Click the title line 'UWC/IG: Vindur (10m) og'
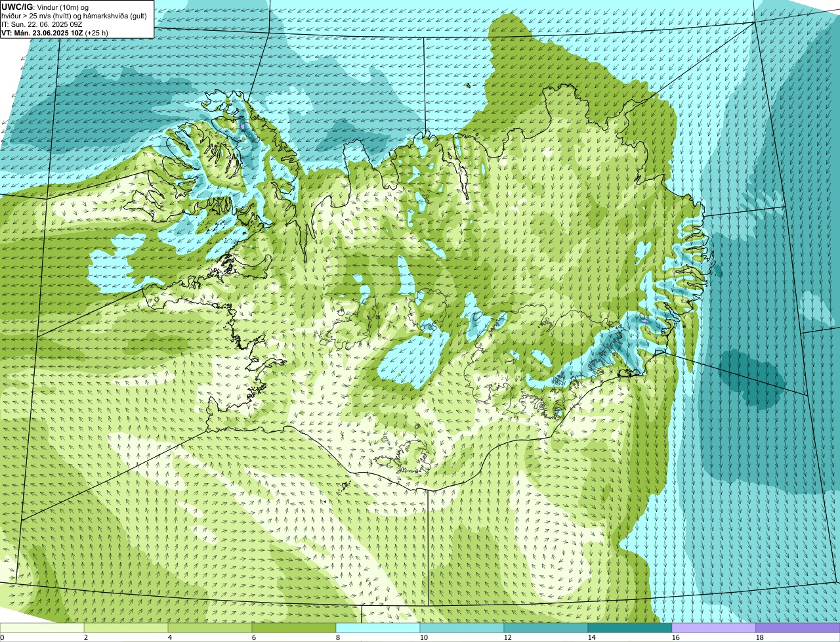The width and height of the screenshot is (840, 642). [45, 7]
